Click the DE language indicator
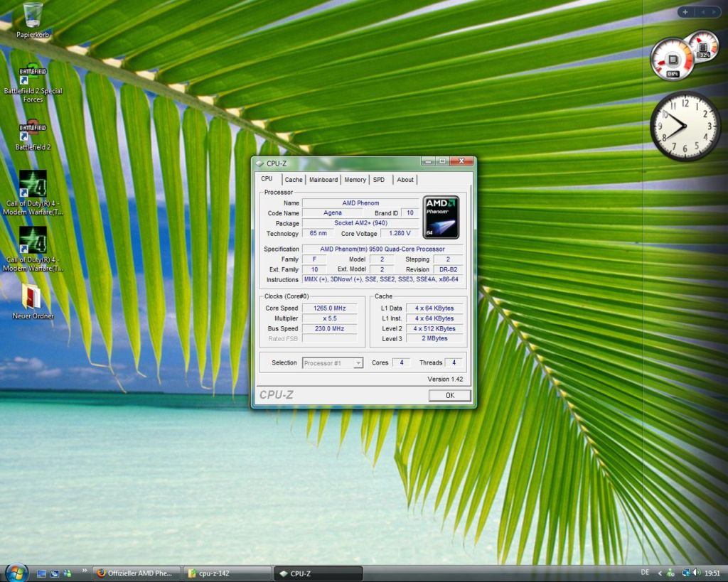Screen dimensions: 728x582 [x=645, y=573]
